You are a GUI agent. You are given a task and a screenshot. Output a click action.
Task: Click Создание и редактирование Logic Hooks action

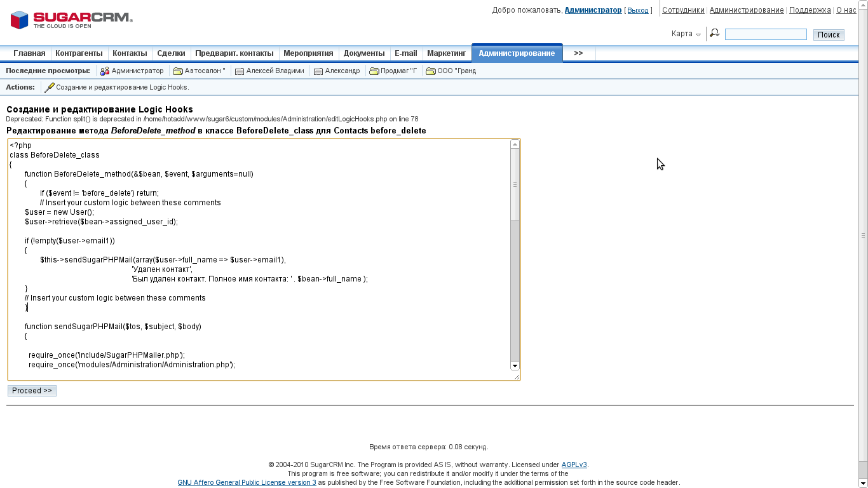(x=122, y=88)
